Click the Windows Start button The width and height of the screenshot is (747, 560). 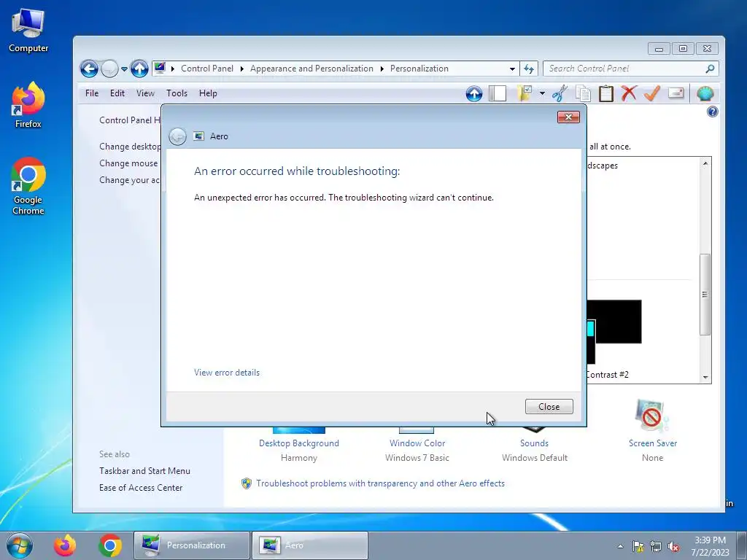pyautogui.click(x=20, y=545)
